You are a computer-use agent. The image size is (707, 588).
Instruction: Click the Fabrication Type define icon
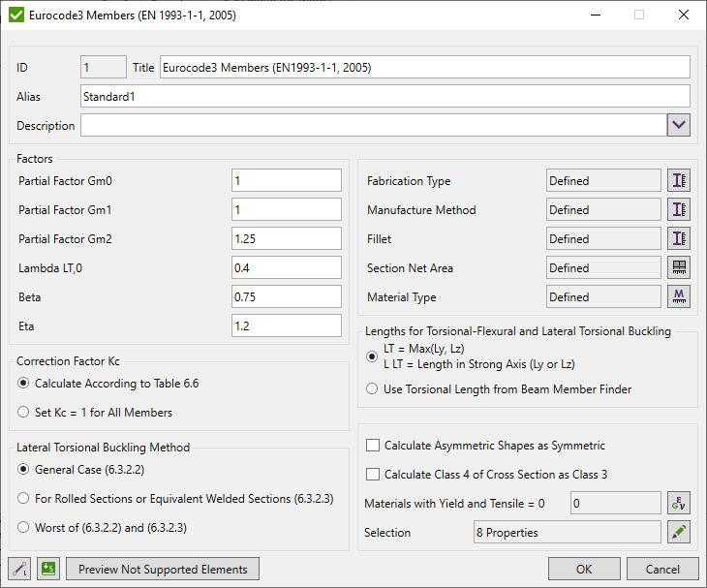click(679, 181)
